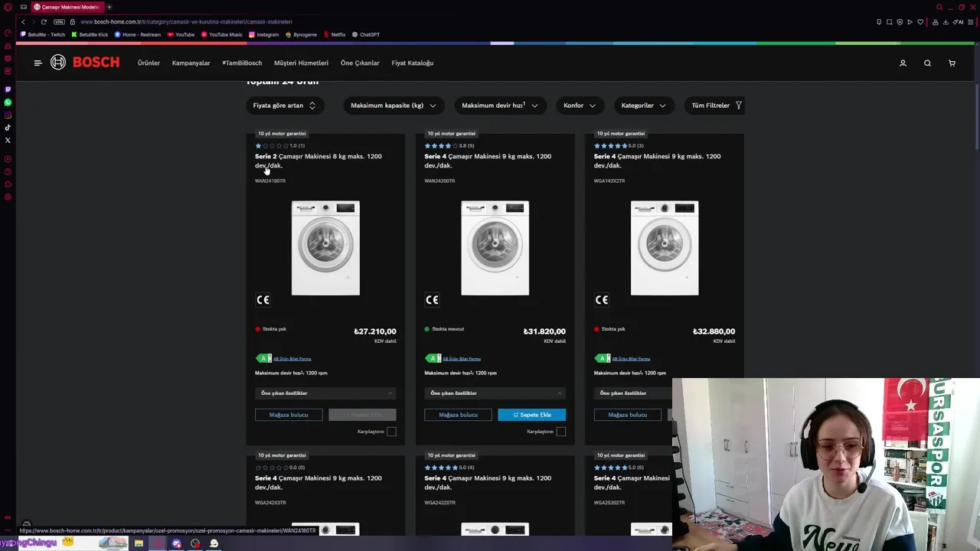Open the ChatGPT bookmark
Image resolution: width=980 pixels, height=551 pixels.
pos(366,34)
